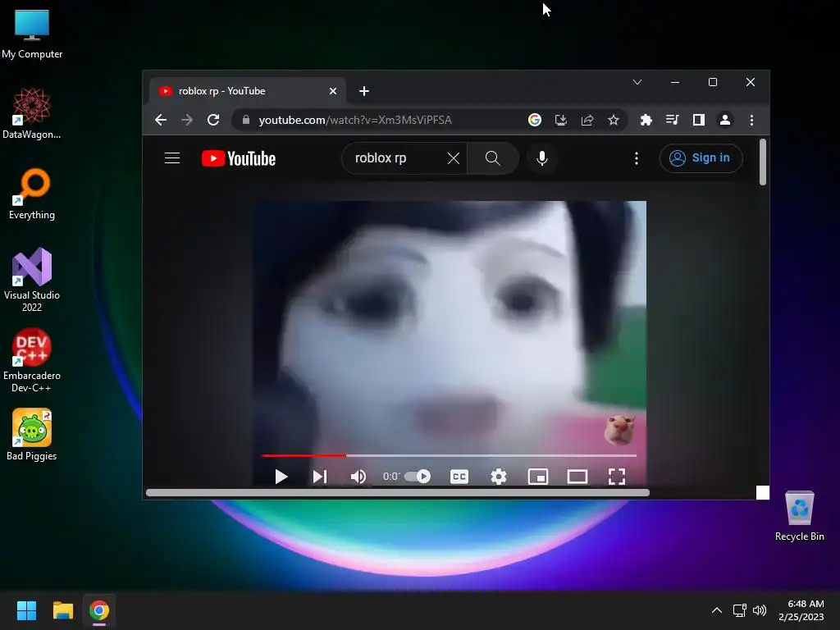Viewport: 840px width, 630px height.
Task: View site information lock icon
Action: tap(246, 120)
